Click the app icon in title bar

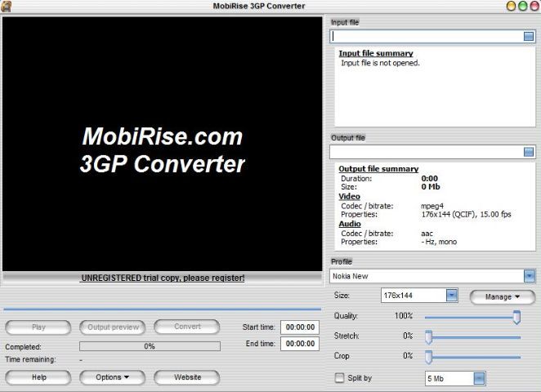7,7
